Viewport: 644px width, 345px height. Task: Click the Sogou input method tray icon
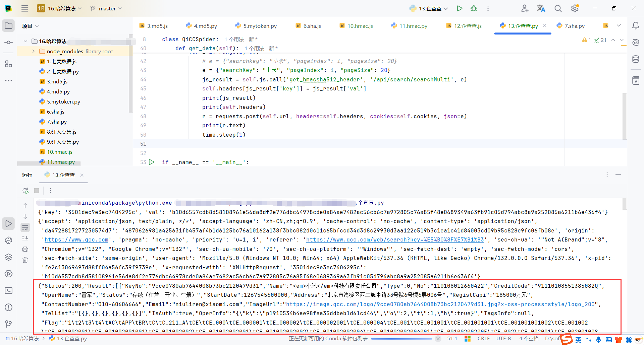point(567,339)
